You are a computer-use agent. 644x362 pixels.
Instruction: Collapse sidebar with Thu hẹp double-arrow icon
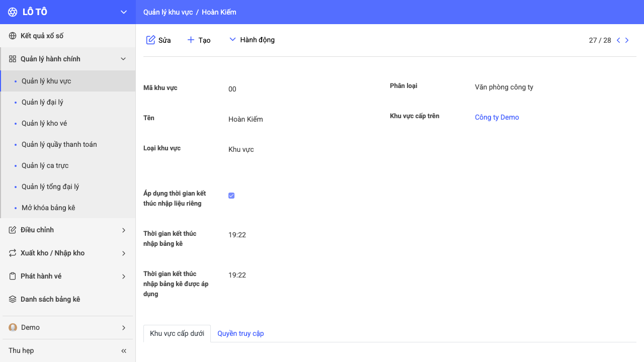(x=124, y=351)
